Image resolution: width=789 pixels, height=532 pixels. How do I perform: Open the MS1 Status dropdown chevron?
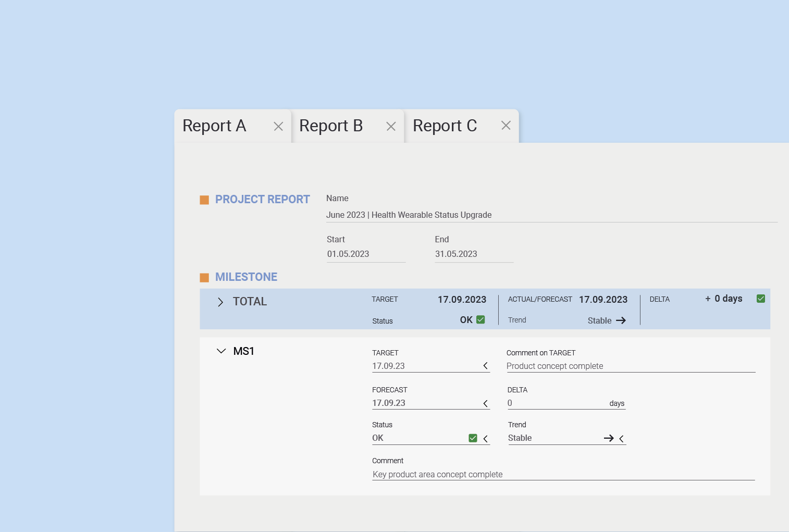[486, 439]
